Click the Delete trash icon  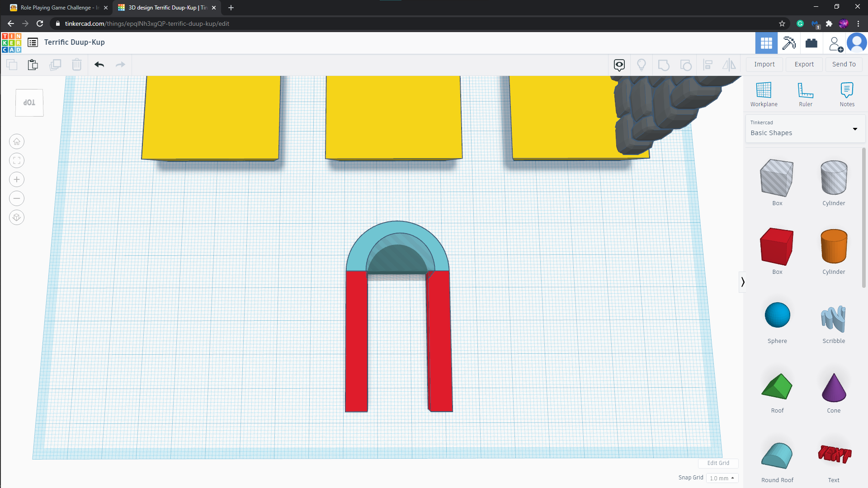77,65
